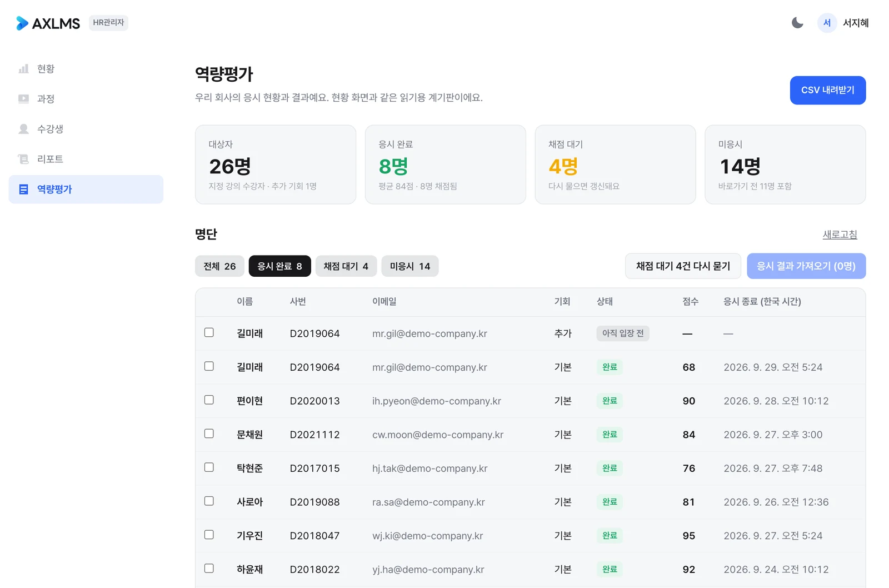Click the 이름 column header

(x=245, y=301)
